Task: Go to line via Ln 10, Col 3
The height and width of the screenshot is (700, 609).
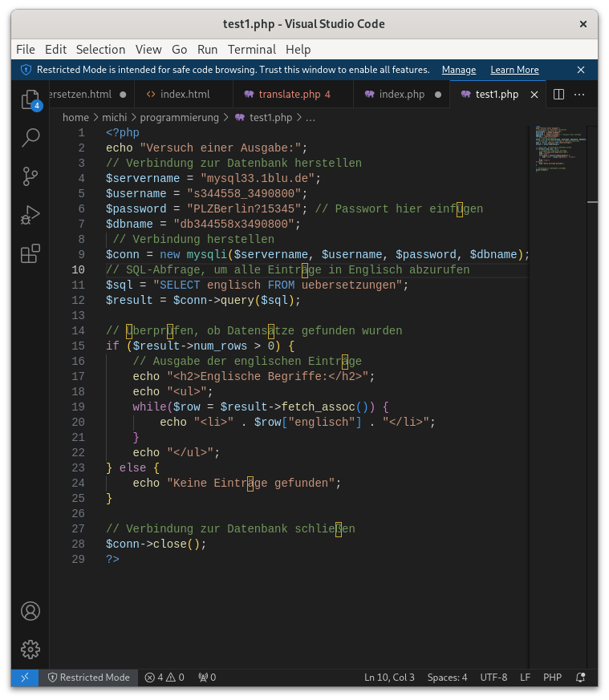Action: coord(389,678)
